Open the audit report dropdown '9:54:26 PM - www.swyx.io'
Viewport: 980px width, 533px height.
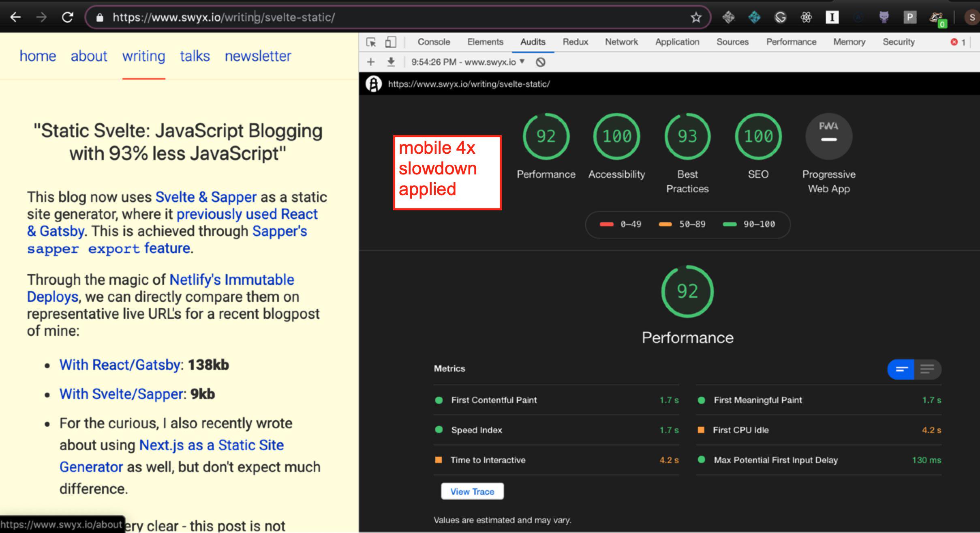(468, 62)
